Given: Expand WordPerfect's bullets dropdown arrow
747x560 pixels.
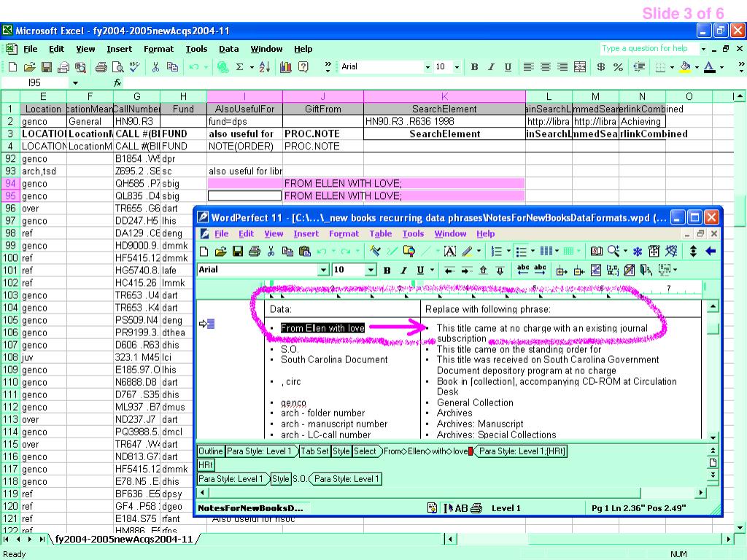Looking at the screenshot, I should tap(533, 251).
